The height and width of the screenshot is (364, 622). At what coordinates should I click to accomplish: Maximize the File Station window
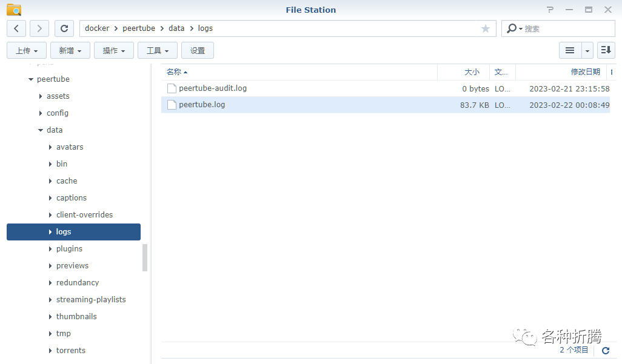[589, 10]
